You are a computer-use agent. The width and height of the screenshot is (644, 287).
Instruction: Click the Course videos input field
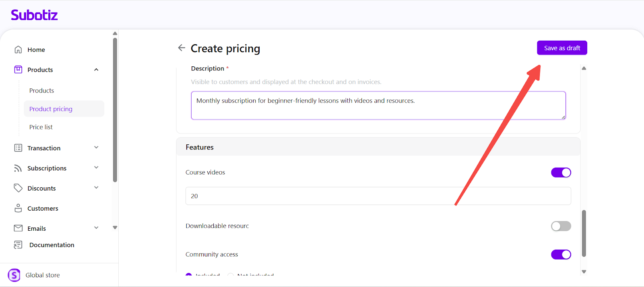click(378, 196)
